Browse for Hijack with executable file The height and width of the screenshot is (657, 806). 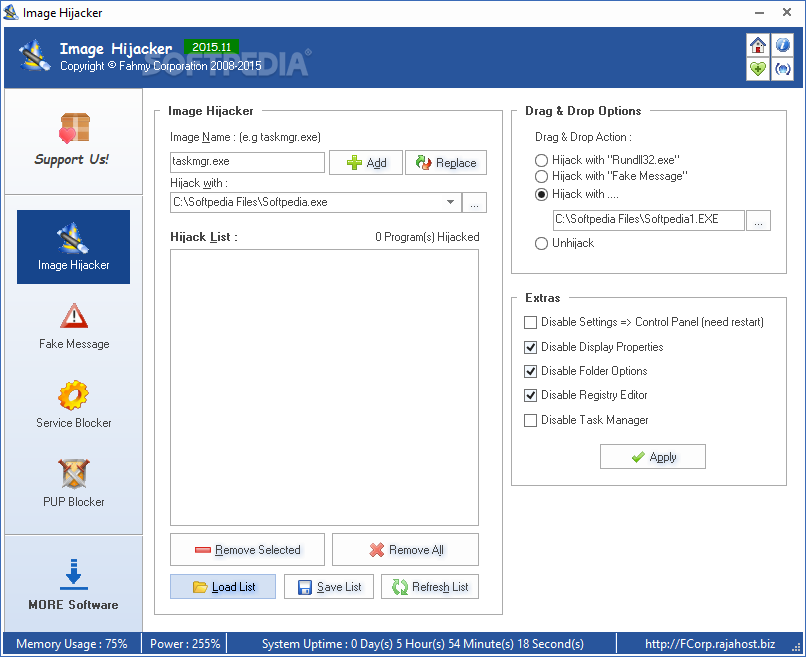[474, 203]
